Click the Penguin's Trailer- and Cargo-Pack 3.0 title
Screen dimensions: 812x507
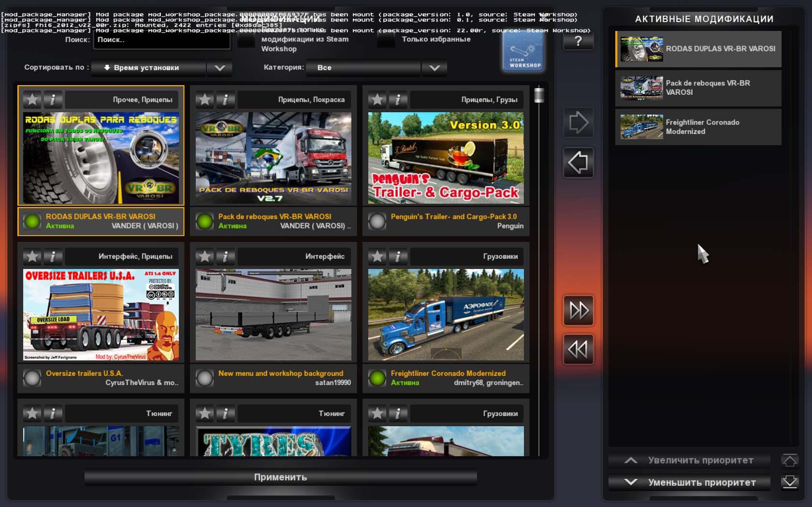click(453, 217)
